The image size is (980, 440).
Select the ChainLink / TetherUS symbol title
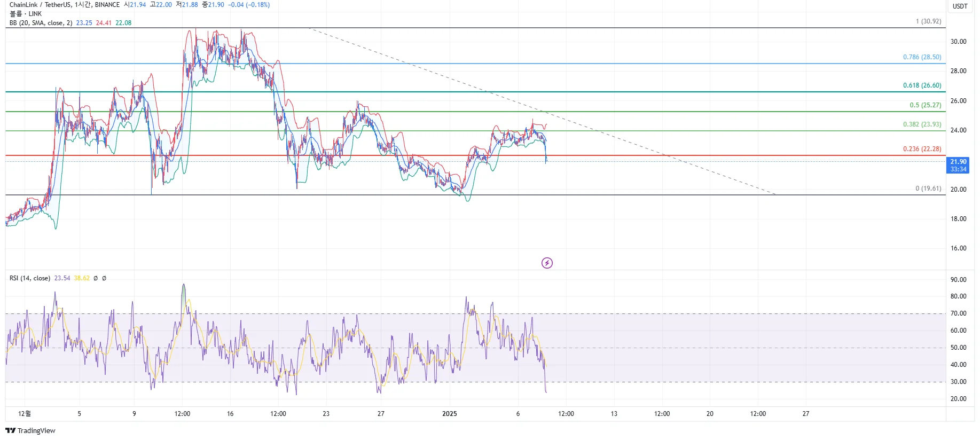[41, 5]
